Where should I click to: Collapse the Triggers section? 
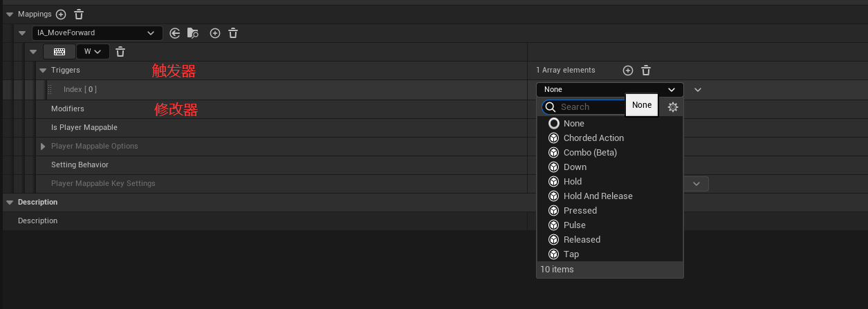click(x=43, y=71)
